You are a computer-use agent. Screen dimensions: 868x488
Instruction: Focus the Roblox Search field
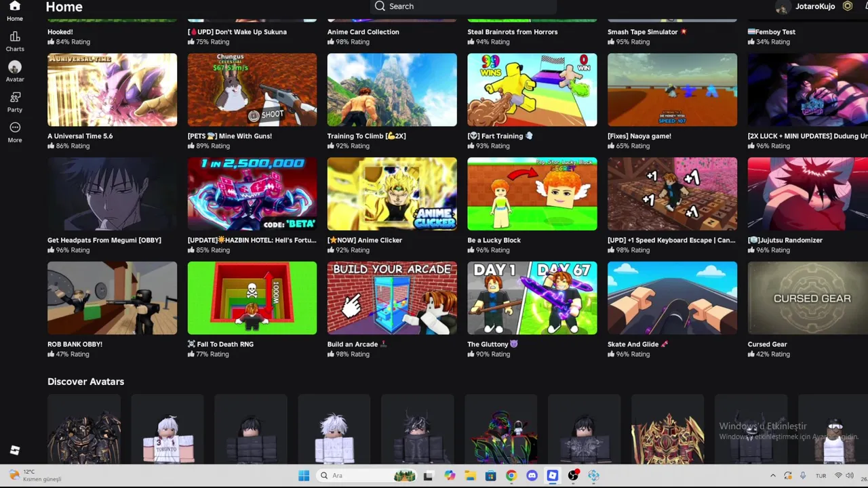[x=464, y=6]
